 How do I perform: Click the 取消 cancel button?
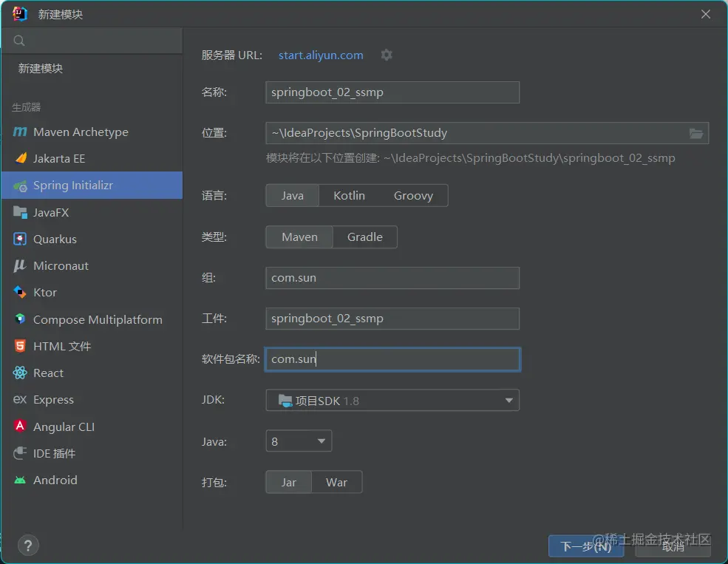(673, 546)
